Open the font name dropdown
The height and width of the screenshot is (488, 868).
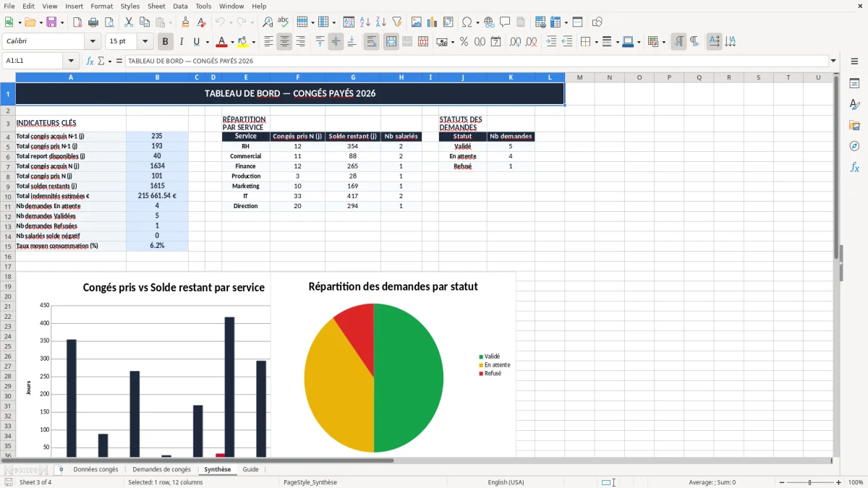[x=93, y=42]
